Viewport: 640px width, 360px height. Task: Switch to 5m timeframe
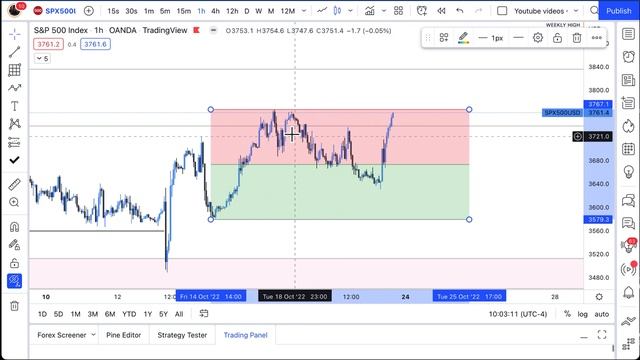pos(165,11)
